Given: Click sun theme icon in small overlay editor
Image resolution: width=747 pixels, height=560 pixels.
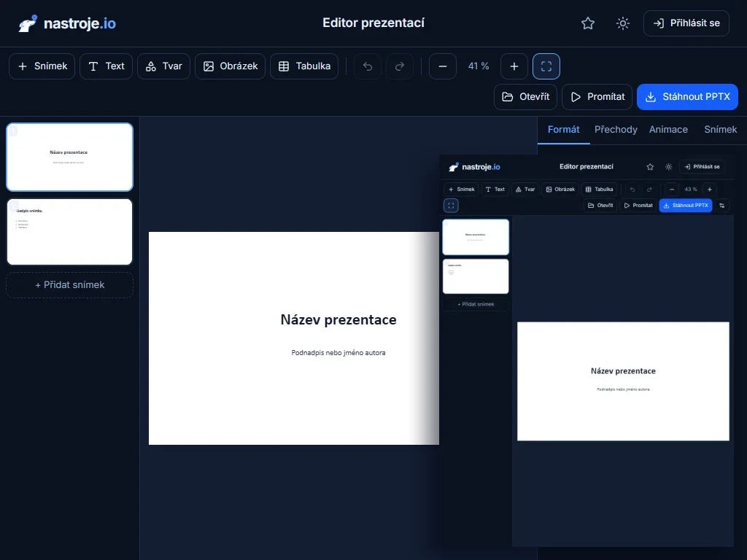Looking at the screenshot, I should 668,167.
